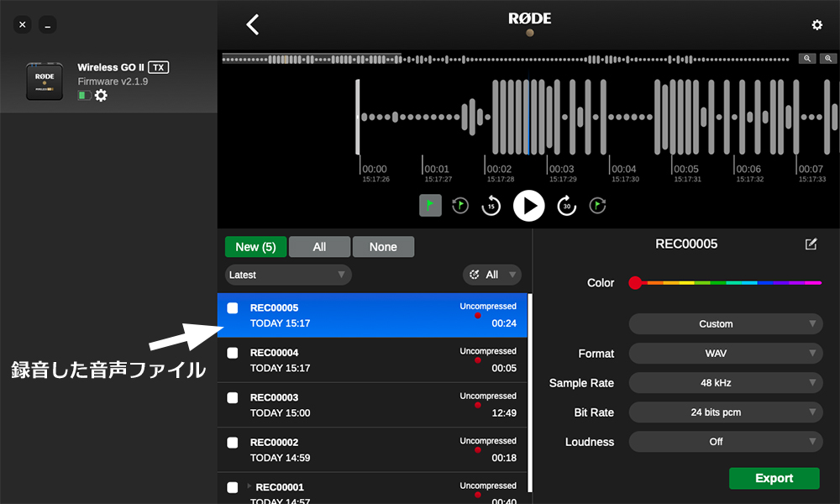Rewind 15 seconds

[x=491, y=206]
